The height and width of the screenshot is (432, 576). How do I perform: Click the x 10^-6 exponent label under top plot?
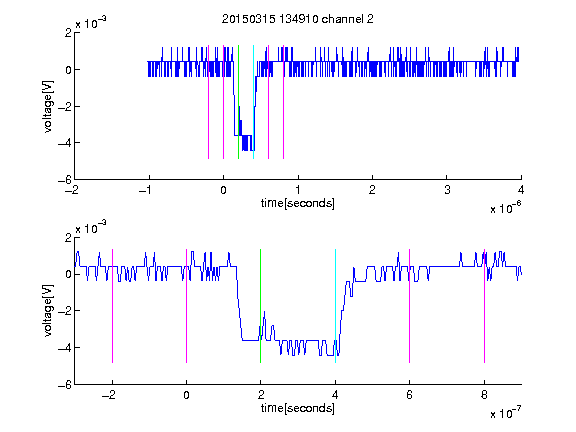506,208
